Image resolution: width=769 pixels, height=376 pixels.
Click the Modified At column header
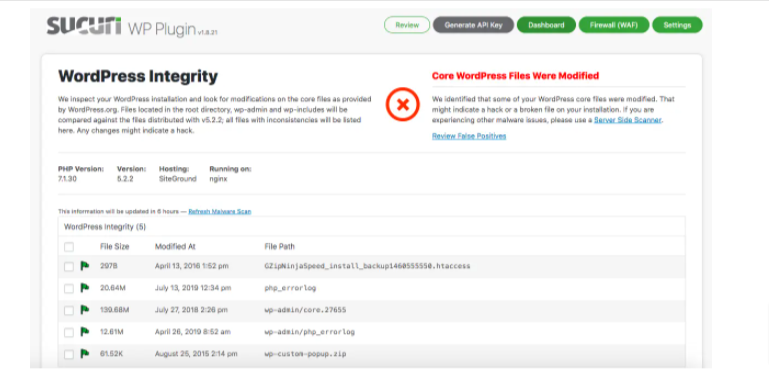[175, 247]
